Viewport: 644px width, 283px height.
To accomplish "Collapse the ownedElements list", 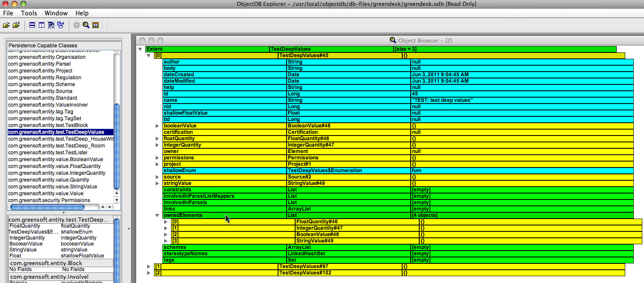I will click(157, 215).
